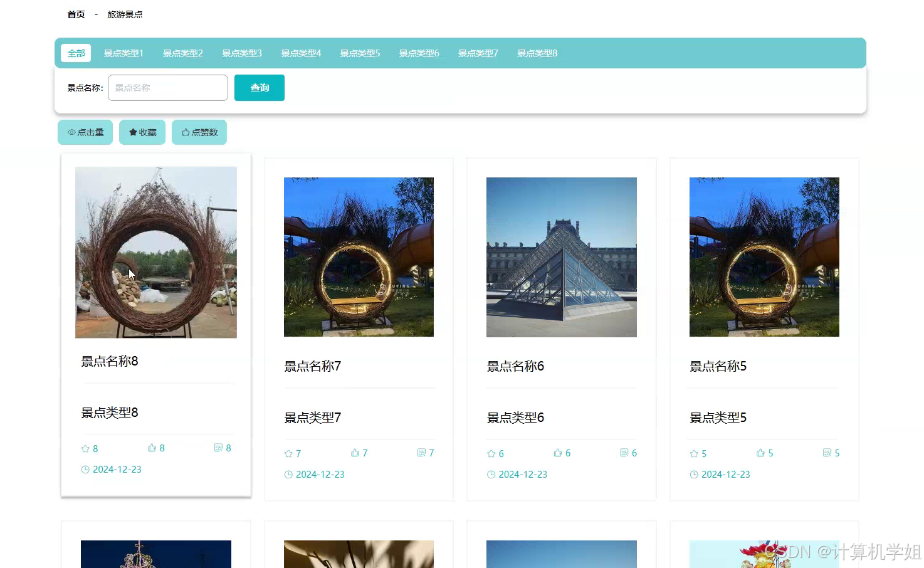This screenshot has height=568, width=924.
Task: Click thumbs-up icon on 景点名称6 card
Action: pyautogui.click(x=557, y=453)
